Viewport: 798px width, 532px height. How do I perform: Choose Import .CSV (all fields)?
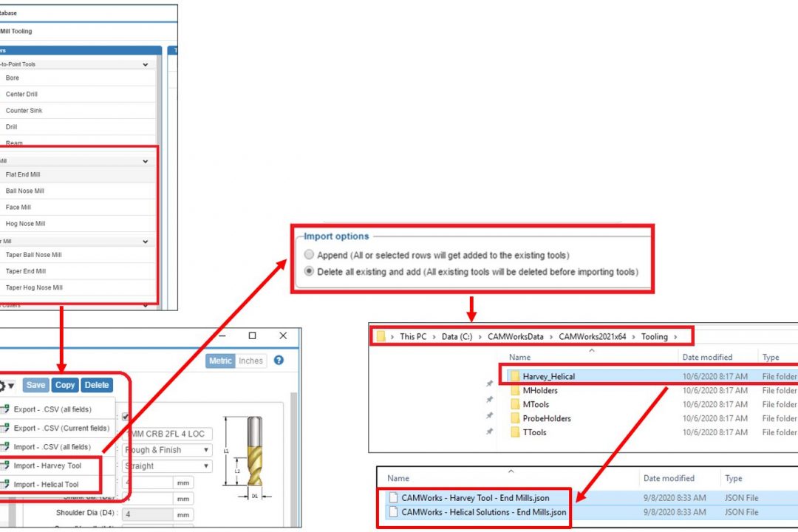[52, 447]
